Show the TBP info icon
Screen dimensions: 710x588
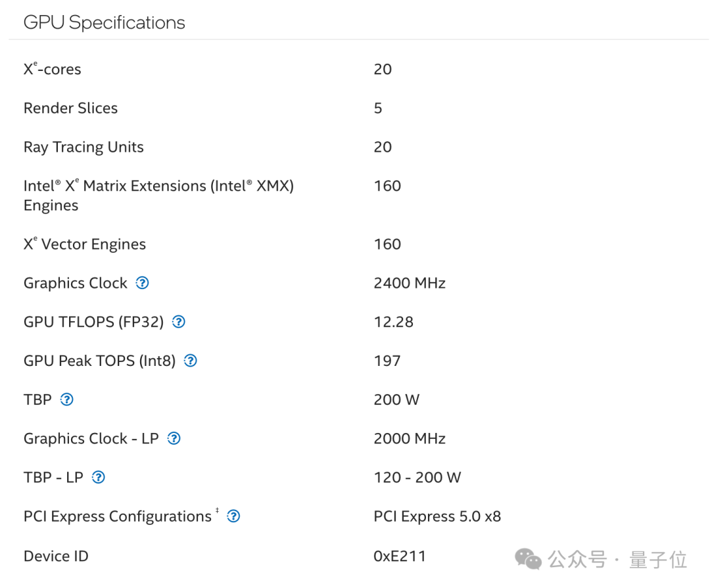click(66, 399)
